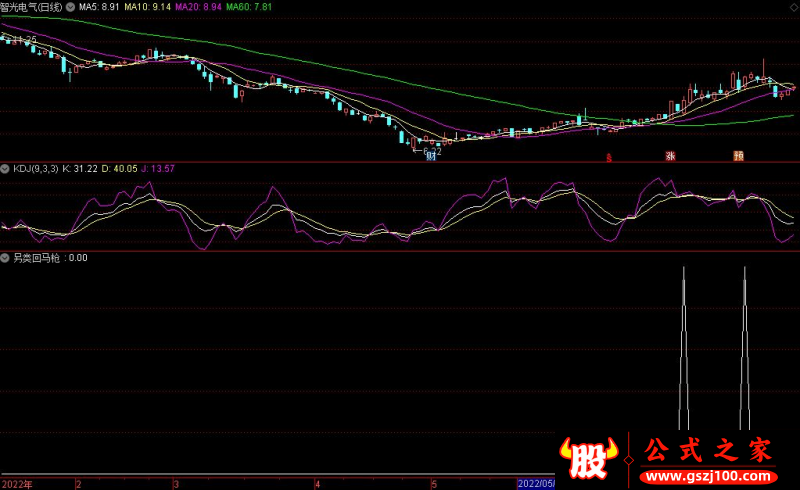
Task: Select the 2022/05 highlighted date on time axis
Action: pyautogui.click(x=535, y=484)
